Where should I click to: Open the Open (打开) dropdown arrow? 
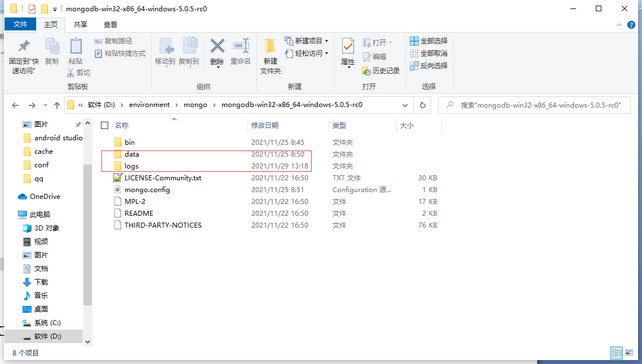[390, 43]
